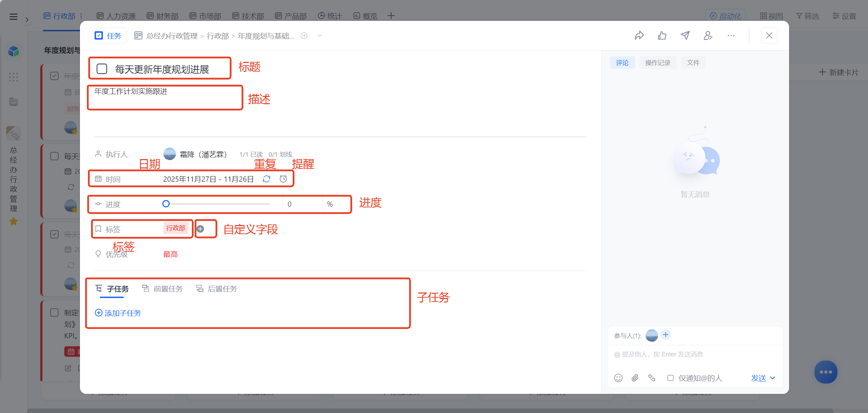Open the 任务 type selector
The image size is (868, 413).
(x=108, y=36)
